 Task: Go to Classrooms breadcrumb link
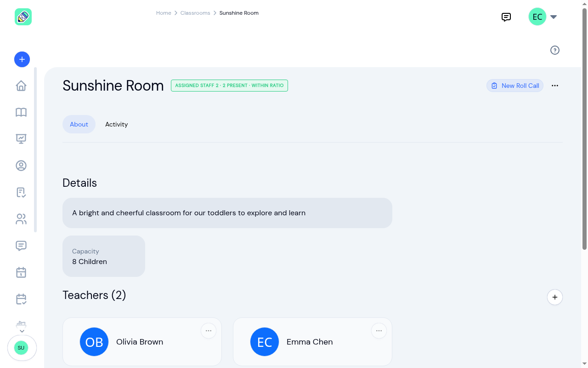(195, 13)
